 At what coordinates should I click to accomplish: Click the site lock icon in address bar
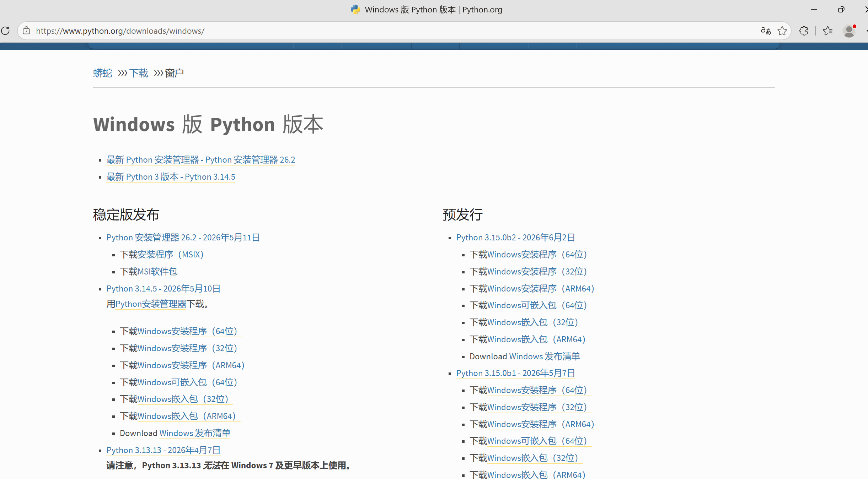26,31
